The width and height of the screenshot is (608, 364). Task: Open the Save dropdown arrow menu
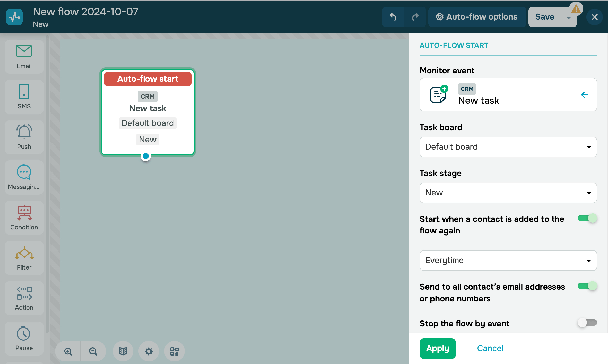[569, 18]
